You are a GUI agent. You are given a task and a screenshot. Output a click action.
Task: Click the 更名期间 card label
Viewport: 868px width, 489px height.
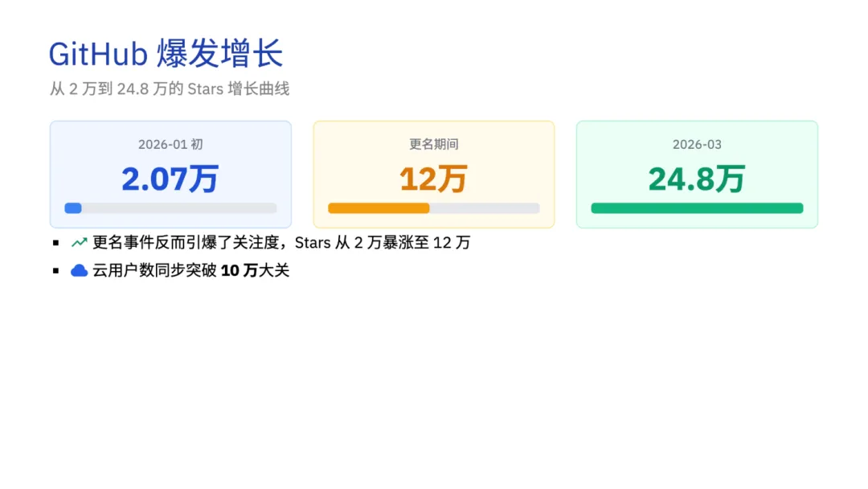(434, 145)
